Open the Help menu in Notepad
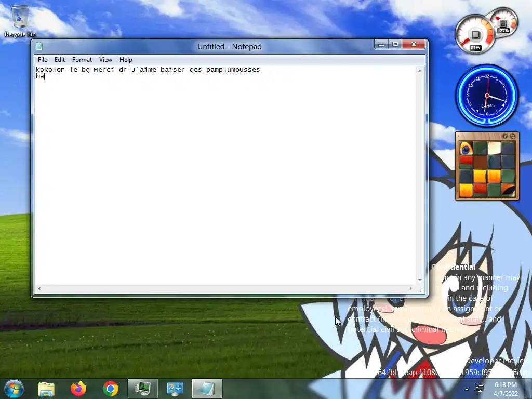 (x=126, y=60)
